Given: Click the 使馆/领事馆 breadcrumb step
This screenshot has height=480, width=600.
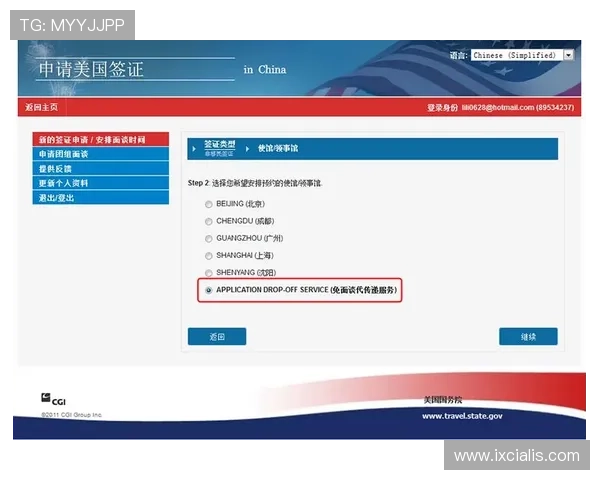Looking at the screenshot, I should (278, 149).
